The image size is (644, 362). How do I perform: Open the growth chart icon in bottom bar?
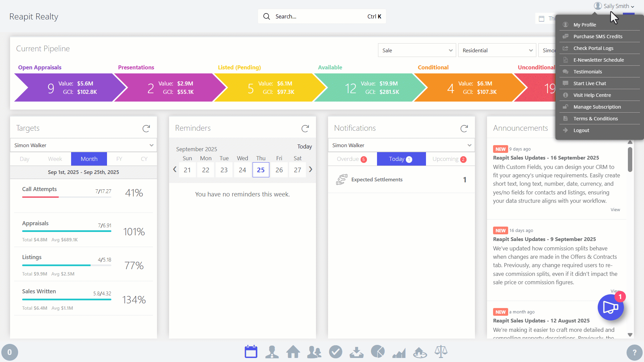coord(399,353)
